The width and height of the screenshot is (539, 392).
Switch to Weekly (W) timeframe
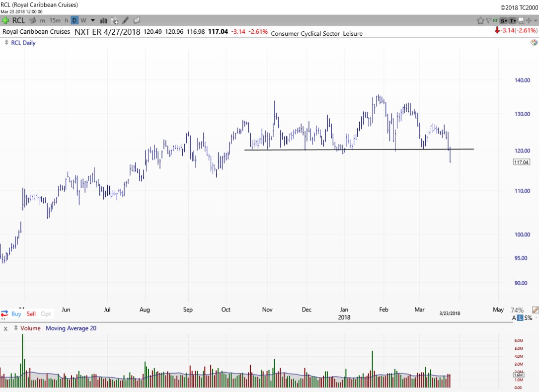(83, 20)
